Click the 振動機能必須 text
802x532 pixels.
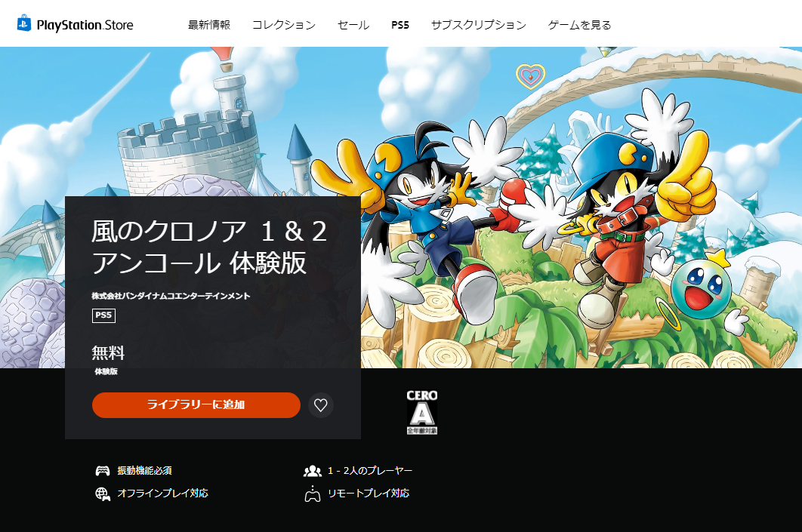point(145,470)
